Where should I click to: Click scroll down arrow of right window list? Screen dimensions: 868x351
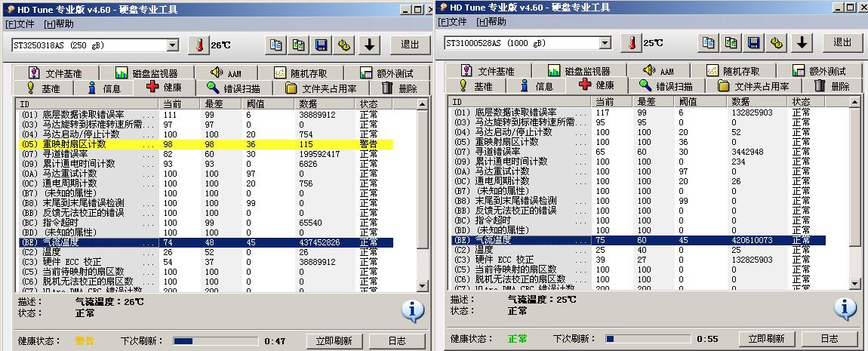click(854, 284)
